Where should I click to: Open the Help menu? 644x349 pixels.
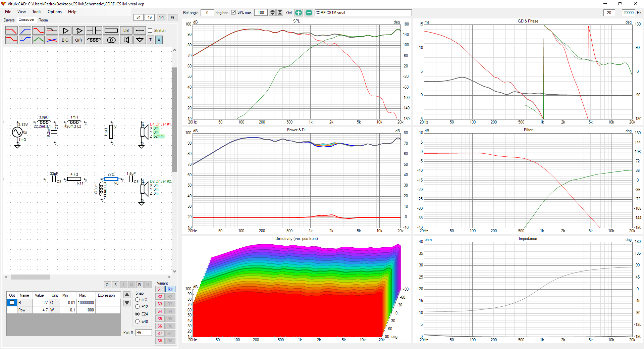pos(72,12)
